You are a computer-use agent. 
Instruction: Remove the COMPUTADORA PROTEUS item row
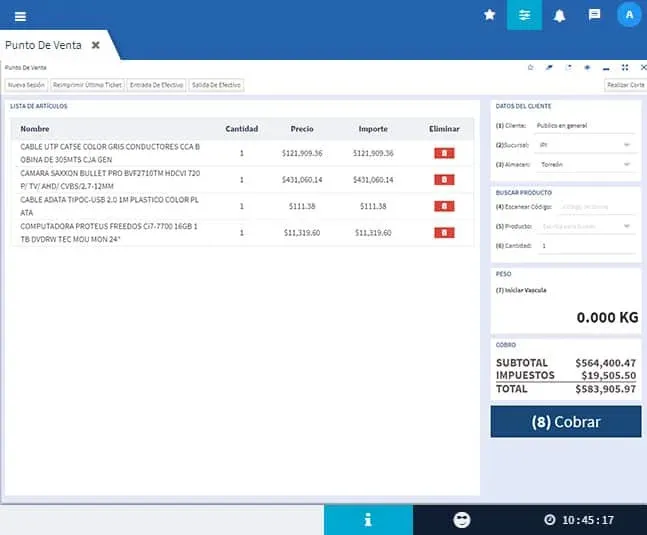(x=444, y=232)
